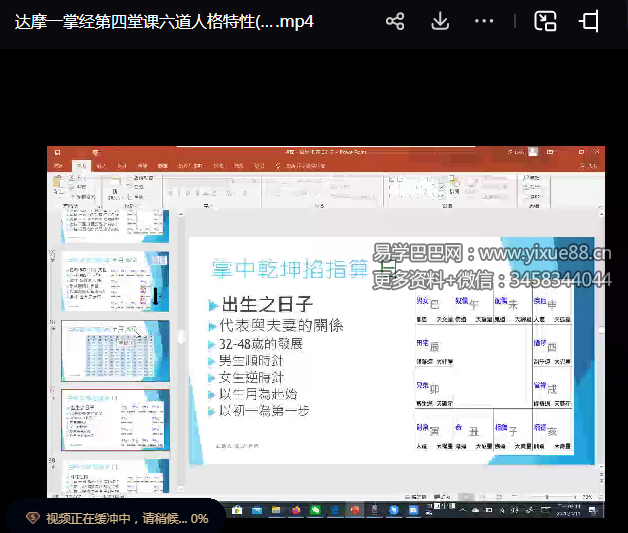This screenshot has width=628, height=533.
Task: Click the share icon in the top bar
Action: [395, 21]
